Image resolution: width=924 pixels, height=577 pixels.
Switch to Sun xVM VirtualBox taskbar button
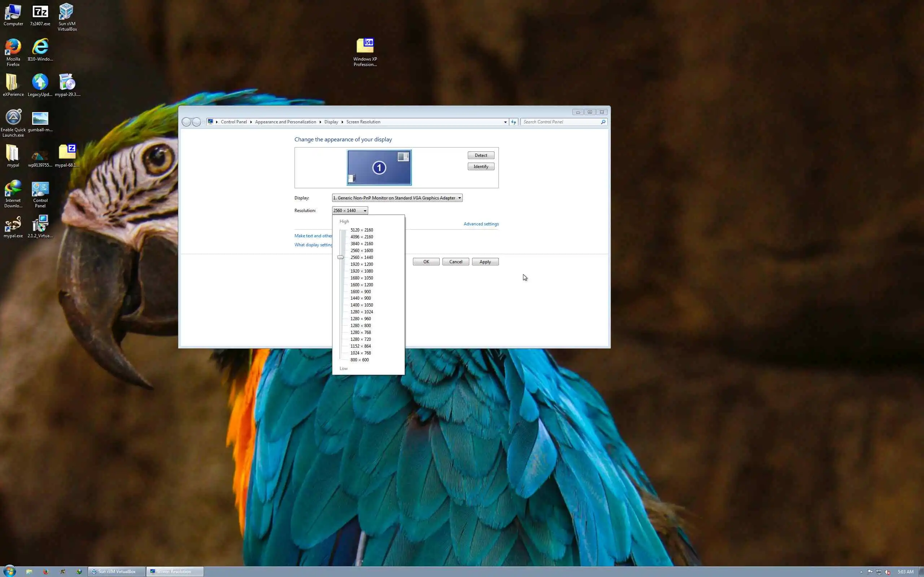pos(117,571)
